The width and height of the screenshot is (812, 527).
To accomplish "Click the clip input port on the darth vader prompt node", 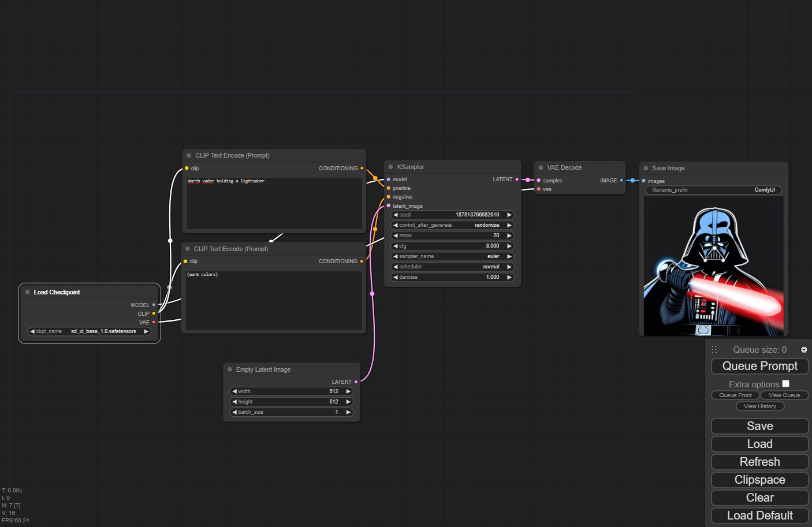I will click(187, 168).
